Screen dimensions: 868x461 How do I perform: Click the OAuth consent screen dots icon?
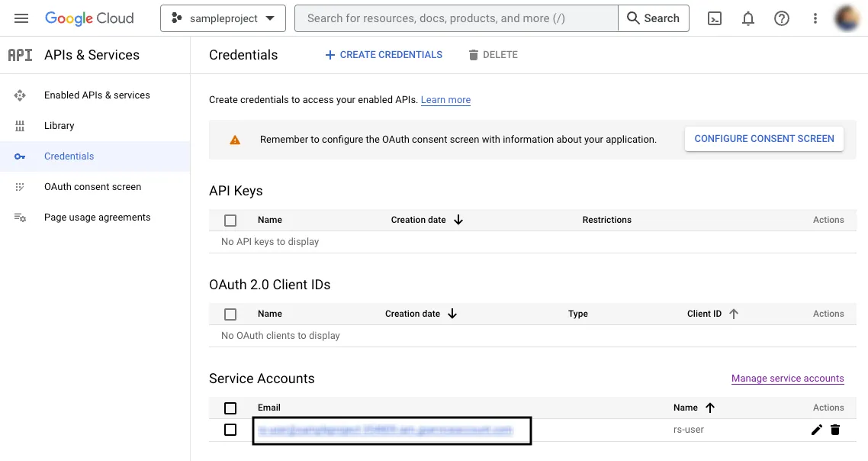coord(20,187)
